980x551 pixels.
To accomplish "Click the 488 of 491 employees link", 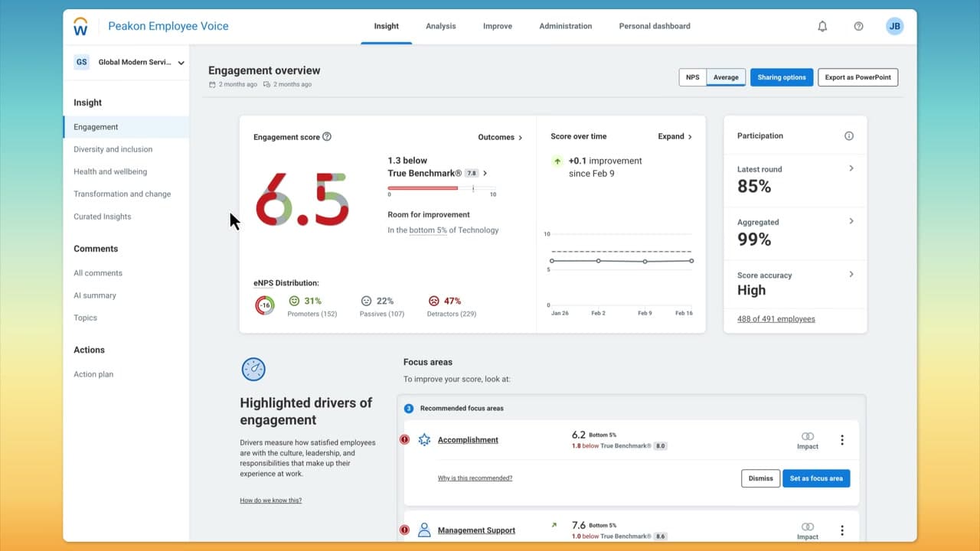I will (x=776, y=319).
